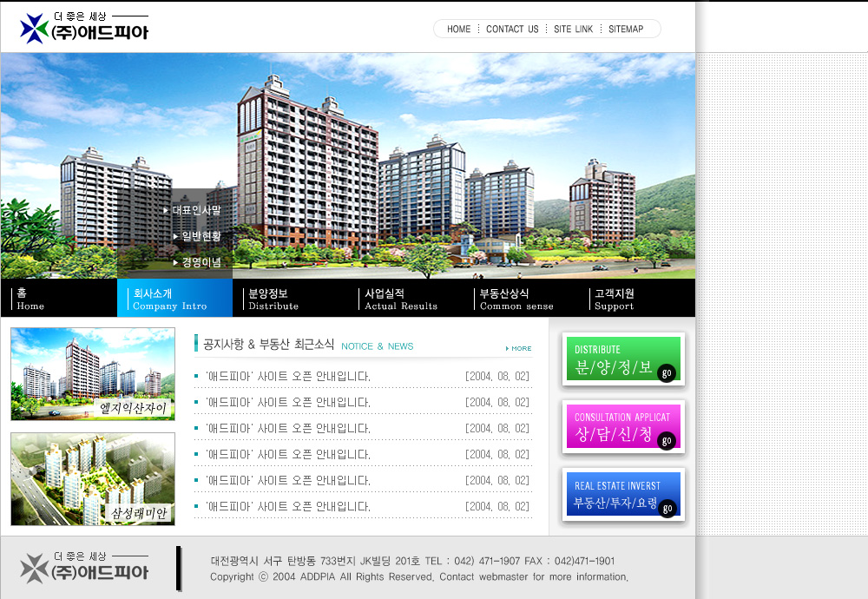The height and width of the screenshot is (599, 868).
Task: Select the 회사소개 Company Intro tab
Action: pos(174,299)
